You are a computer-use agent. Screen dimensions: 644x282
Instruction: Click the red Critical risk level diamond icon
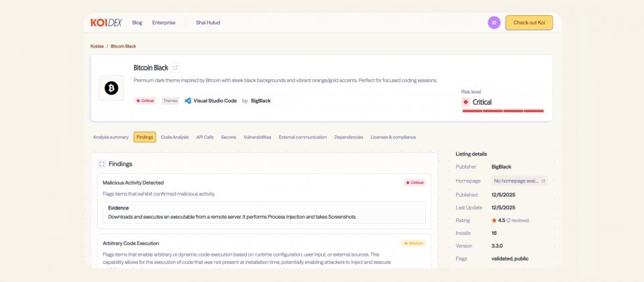point(466,102)
